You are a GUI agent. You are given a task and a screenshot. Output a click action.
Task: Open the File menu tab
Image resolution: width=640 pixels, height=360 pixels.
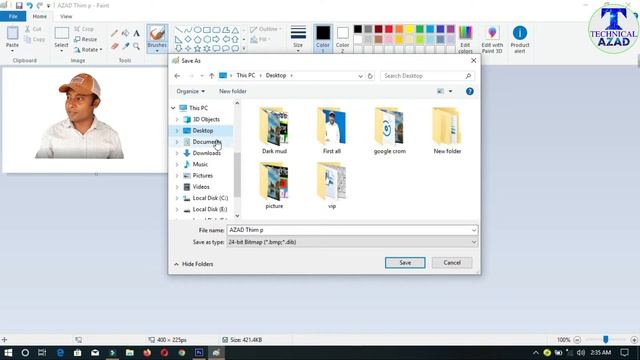click(13, 16)
